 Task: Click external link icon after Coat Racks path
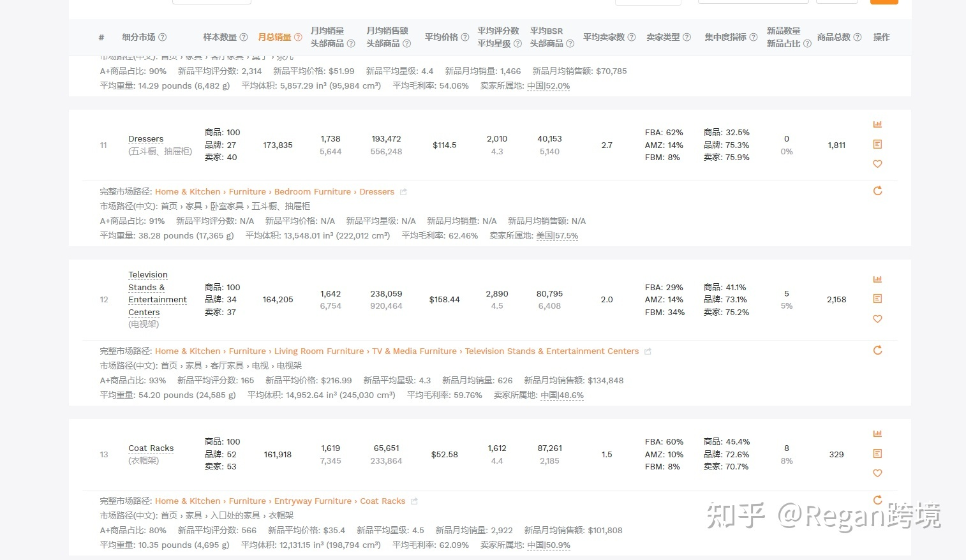pyautogui.click(x=413, y=501)
